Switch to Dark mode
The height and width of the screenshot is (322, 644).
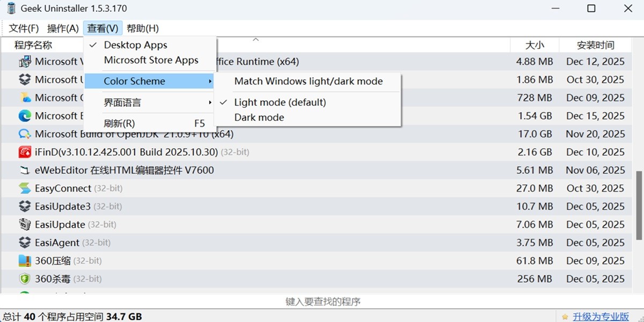[259, 118]
